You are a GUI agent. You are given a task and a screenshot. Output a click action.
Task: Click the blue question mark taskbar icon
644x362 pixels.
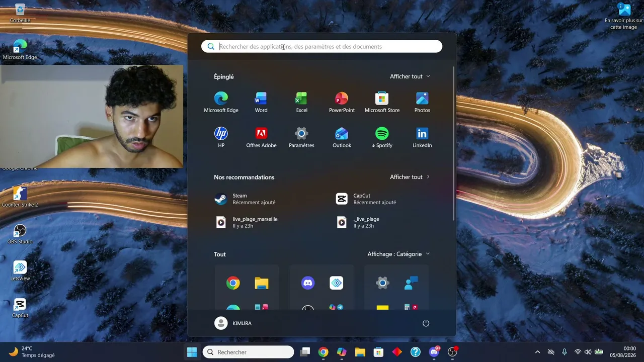(416, 352)
